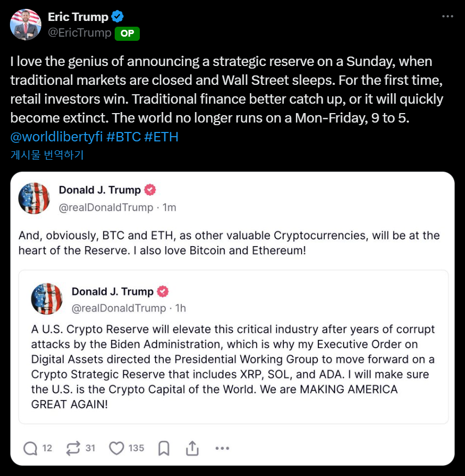Click the repost arrows icon
Viewport: 465px width, 476px height.
[x=73, y=448]
